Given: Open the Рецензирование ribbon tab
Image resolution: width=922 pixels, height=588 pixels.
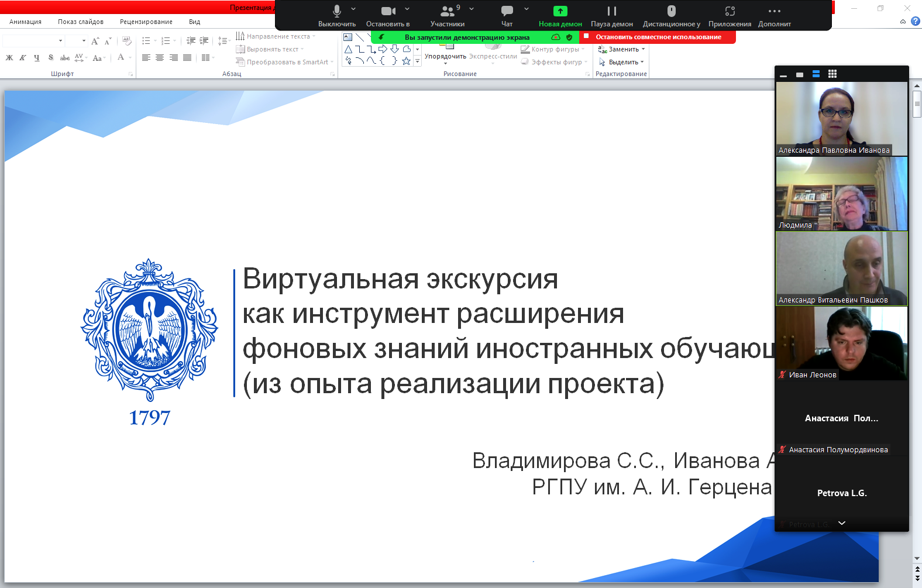Looking at the screenshot, I should point(146,22).
